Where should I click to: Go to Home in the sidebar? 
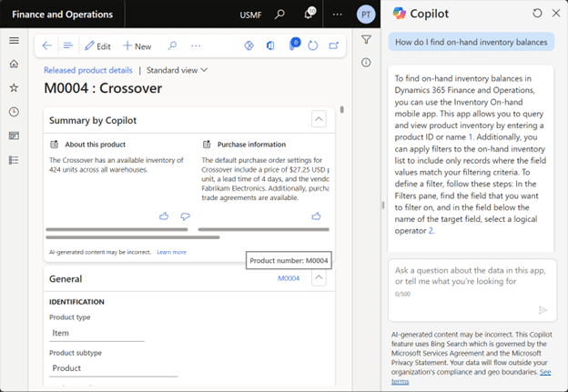coord(14,64)
